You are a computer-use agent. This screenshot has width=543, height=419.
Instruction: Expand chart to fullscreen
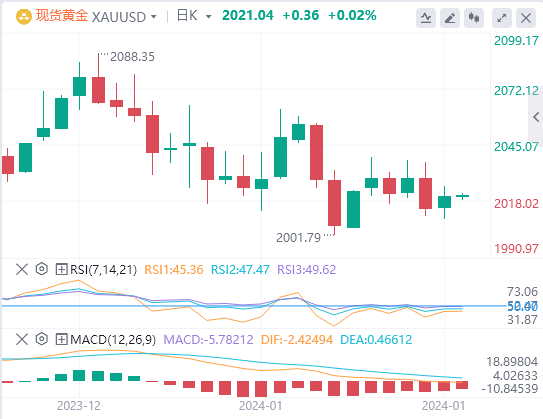[x=502, y=18]
